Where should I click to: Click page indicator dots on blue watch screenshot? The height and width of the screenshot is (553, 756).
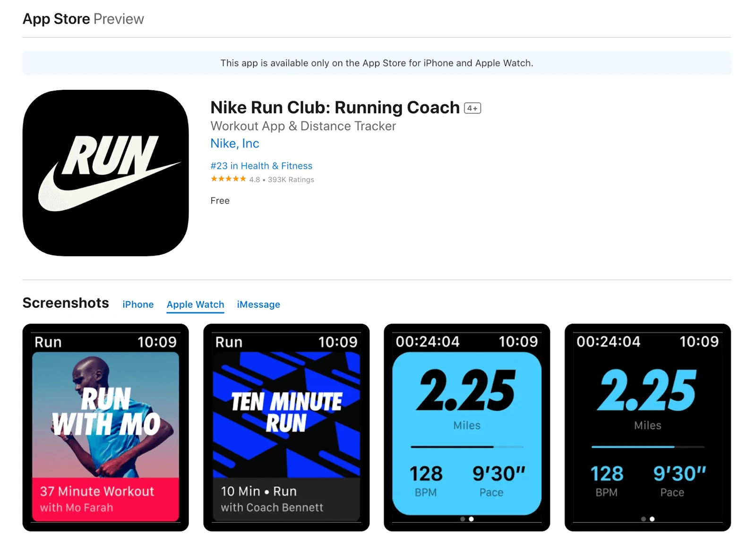(x=467, y=519)
